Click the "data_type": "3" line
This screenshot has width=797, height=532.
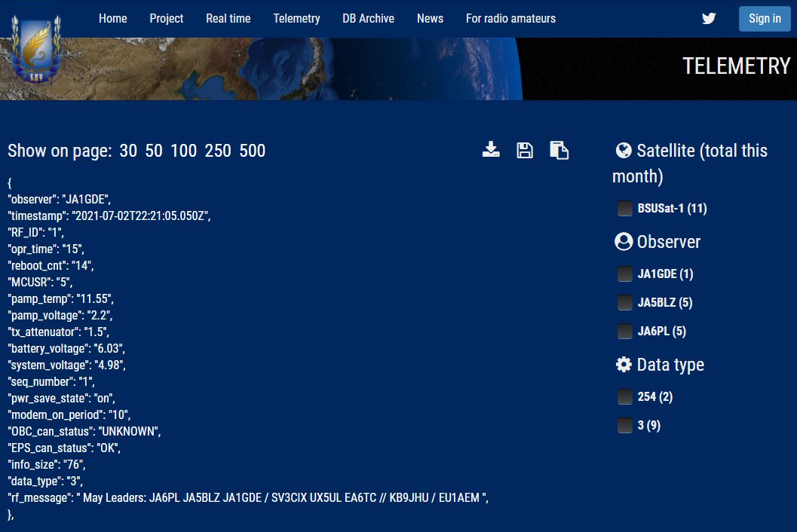click(x=45, y=482)
